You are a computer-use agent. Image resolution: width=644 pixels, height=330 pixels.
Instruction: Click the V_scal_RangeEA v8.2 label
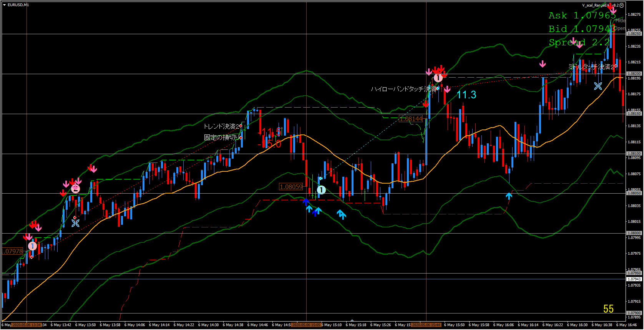600,5
